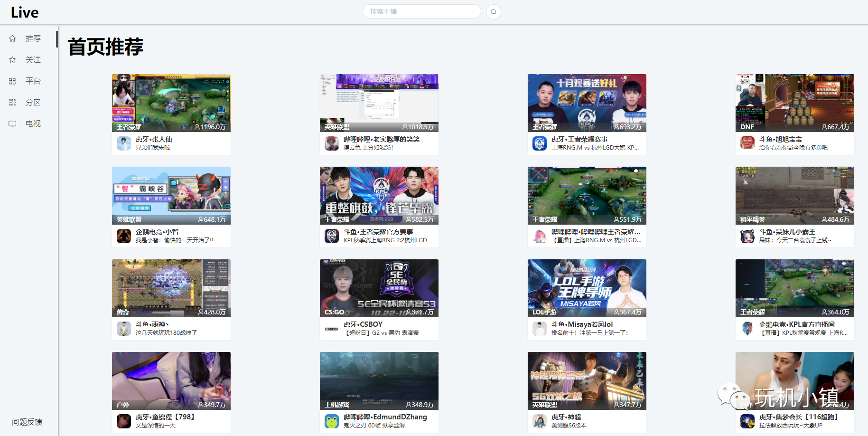Screen dimensions: 868x436
Task: Click the title 这几天就玩玩180战神了
Action: [x=166, y=333]
